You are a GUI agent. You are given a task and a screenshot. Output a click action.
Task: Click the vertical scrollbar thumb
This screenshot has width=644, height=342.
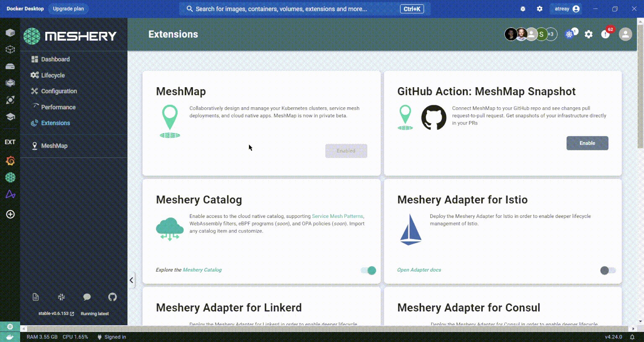pyautogui.click(x=640, y=85)
